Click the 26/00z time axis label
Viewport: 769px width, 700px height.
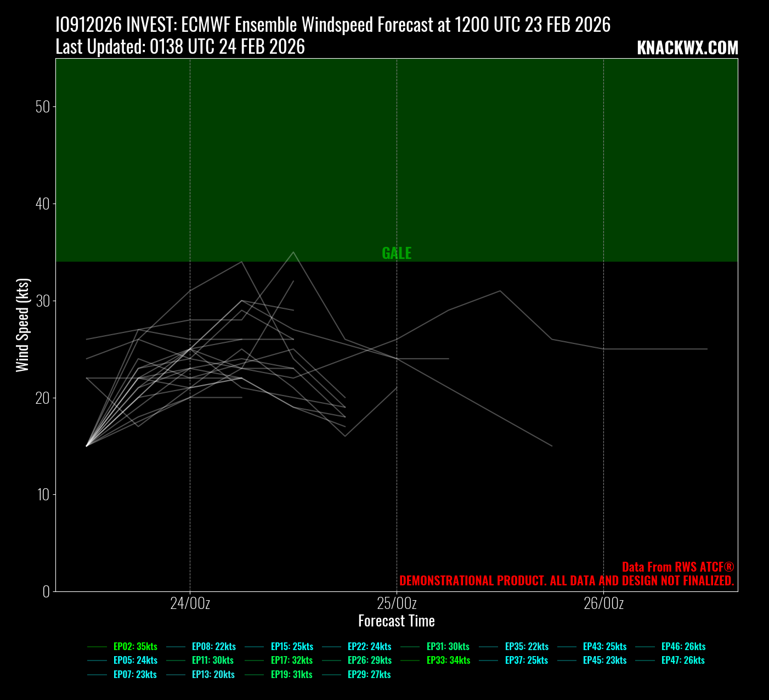(x=603, y=603)
